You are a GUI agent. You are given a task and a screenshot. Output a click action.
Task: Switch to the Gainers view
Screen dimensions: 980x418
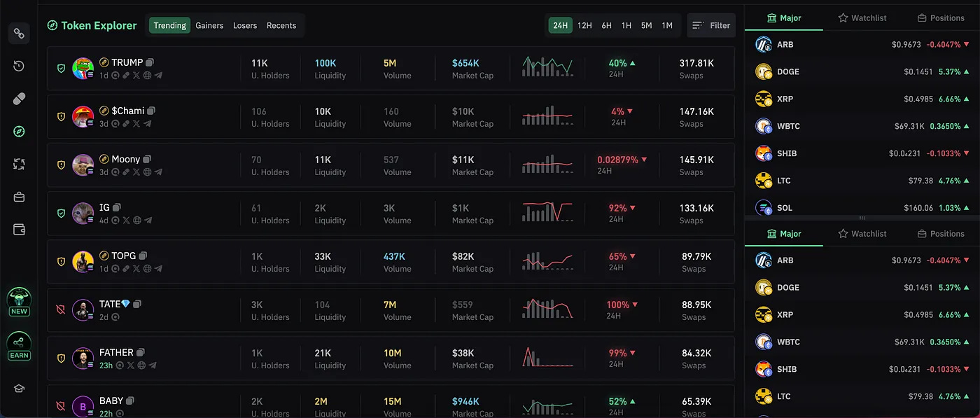click(x=209, y=25)
